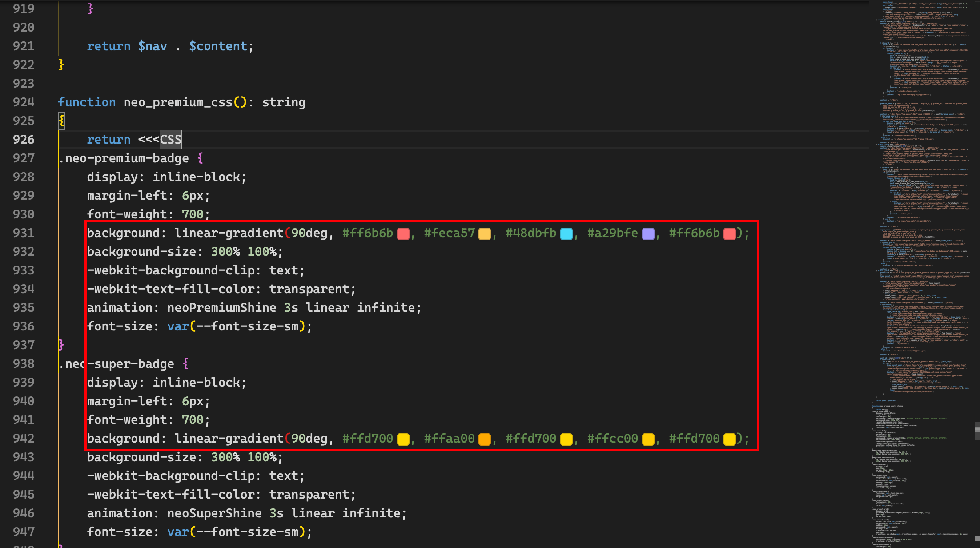Image resolution: width=980 pixels, height=548 pixels.
Task: Click the vertical scrollbar on the right edge
Action: [977, 274]
